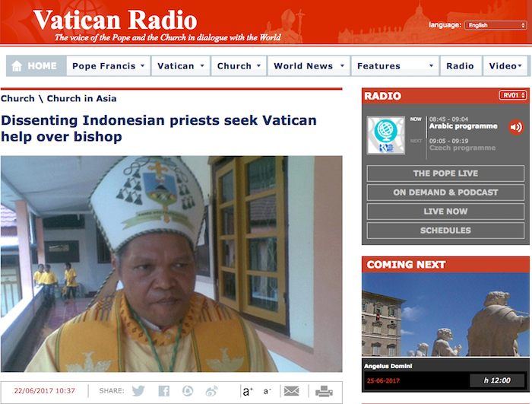532x404 pixels.
Task: Expand the Pope Francis menu arrow
Action: tap(143, 65)
